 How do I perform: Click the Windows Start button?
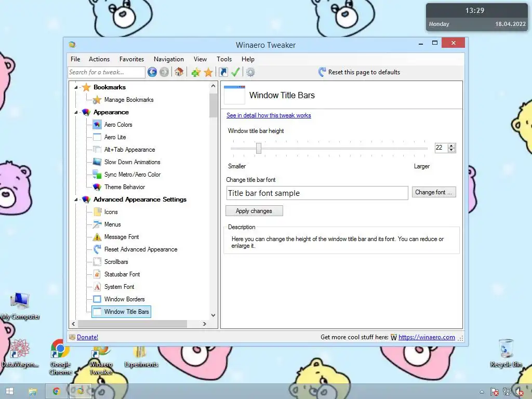(9, 391)
